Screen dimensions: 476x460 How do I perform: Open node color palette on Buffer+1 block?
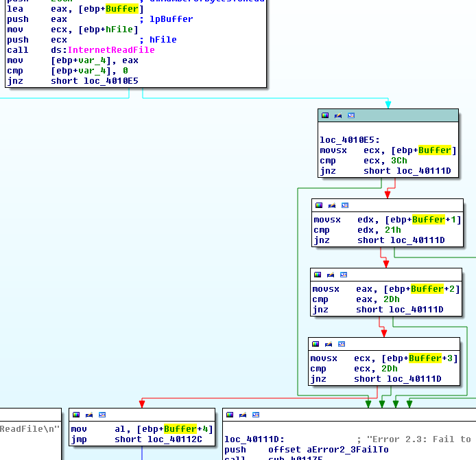pos(319,205)
